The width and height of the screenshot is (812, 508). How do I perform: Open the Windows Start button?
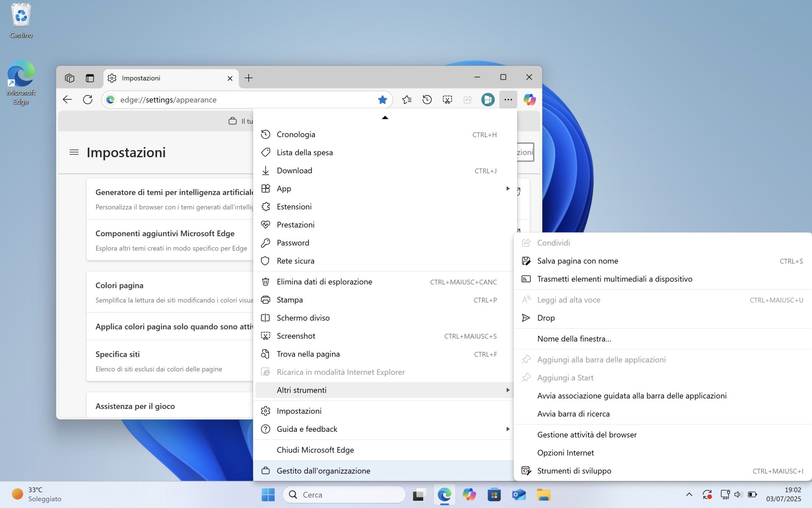268,495
